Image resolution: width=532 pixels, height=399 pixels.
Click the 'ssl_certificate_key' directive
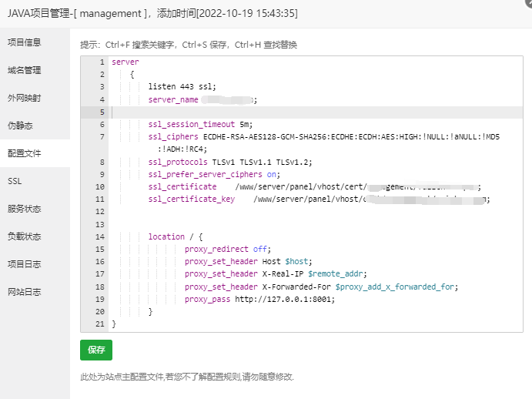pos(192,199)
